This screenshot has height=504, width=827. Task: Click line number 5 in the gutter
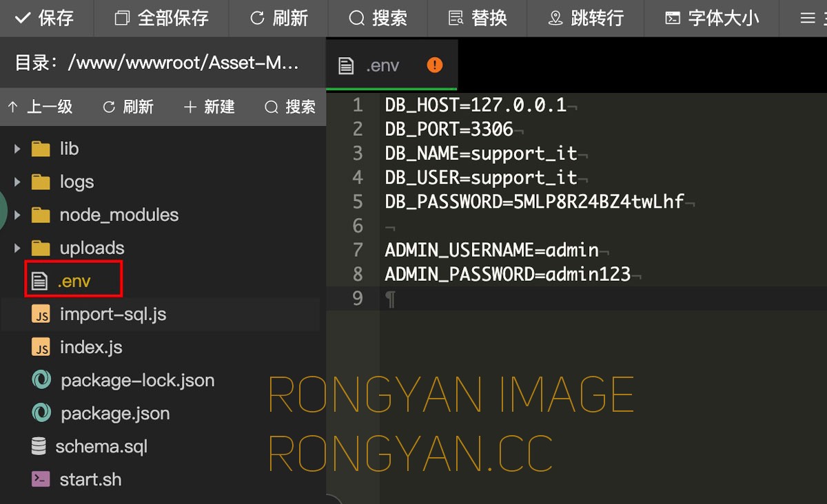click(357, 202)
